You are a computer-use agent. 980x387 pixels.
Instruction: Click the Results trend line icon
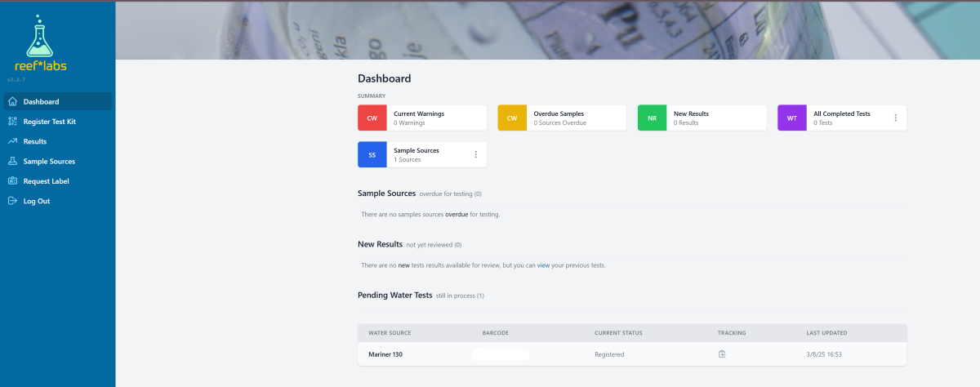[x=11, y=141]
